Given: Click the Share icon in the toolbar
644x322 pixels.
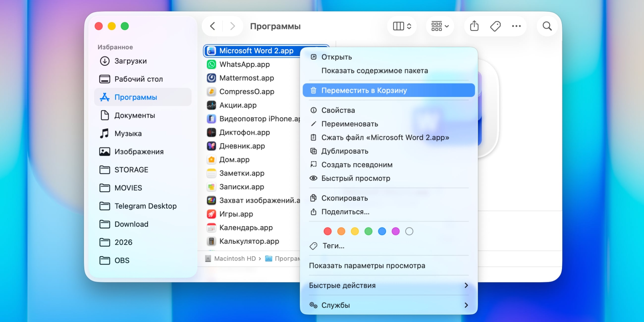Looking at the screenshot, I should pos(474,26).
